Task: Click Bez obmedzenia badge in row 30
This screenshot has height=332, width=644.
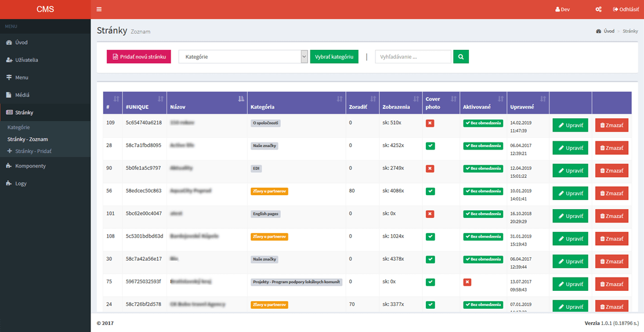Action: [x=483, y=259]
